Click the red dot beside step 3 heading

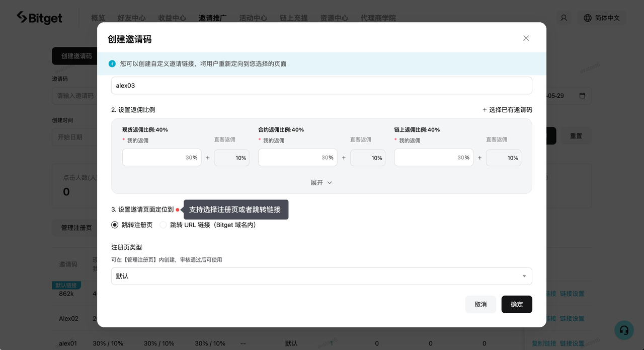click(178, 209)
